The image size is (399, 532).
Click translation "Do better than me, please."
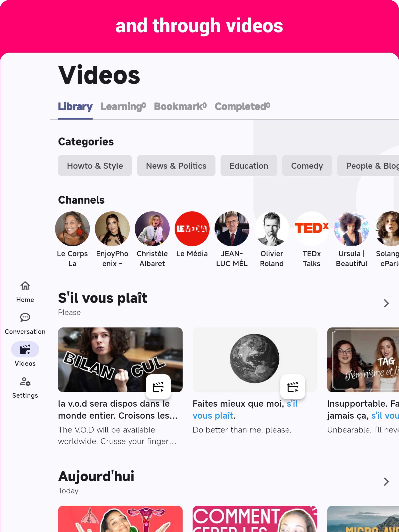[x=242, y=430]
